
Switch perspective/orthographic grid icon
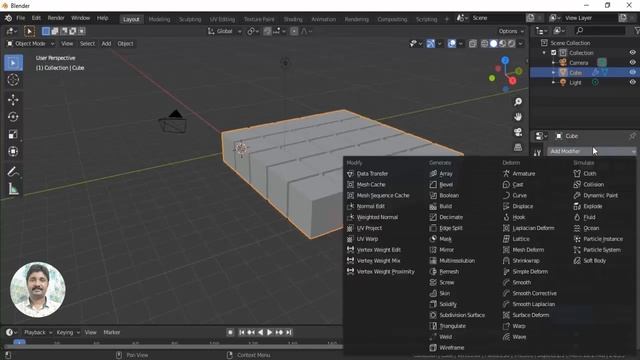[x=518, y=147]
